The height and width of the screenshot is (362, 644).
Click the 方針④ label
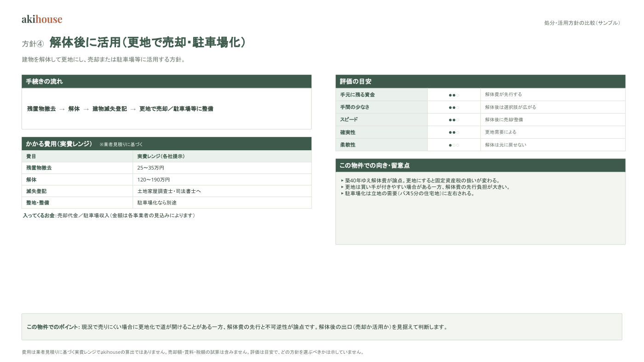(33, 44)
